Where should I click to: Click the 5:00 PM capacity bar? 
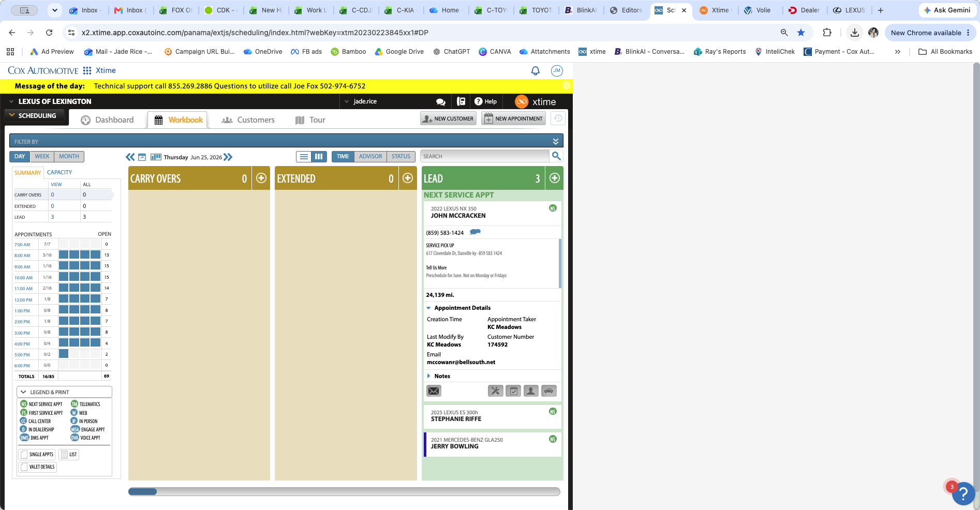point(80,354)
